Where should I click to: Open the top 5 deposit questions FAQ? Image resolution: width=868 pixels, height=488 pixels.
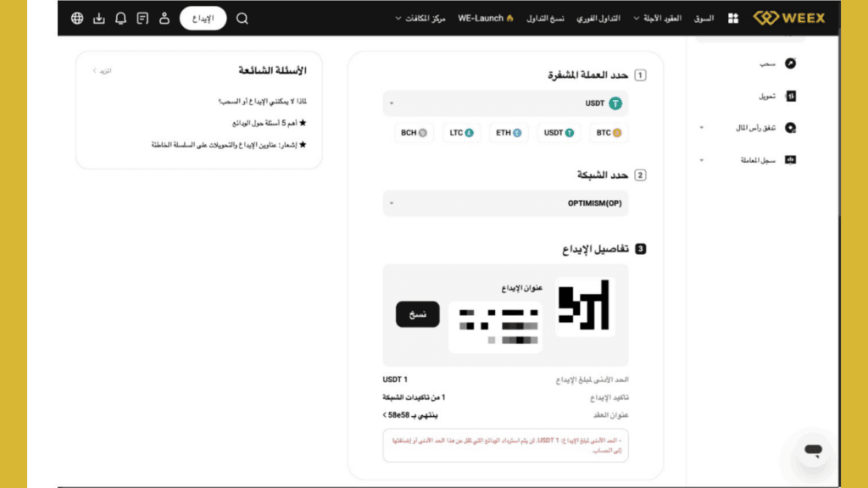click(x=269, y=123)
